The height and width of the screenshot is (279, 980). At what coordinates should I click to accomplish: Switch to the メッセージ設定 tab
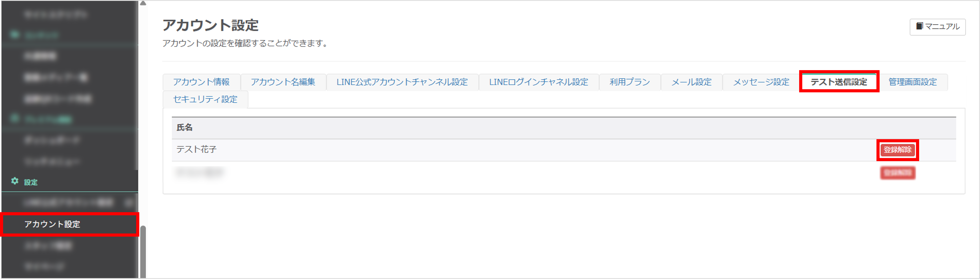click(x=761, y=82)
